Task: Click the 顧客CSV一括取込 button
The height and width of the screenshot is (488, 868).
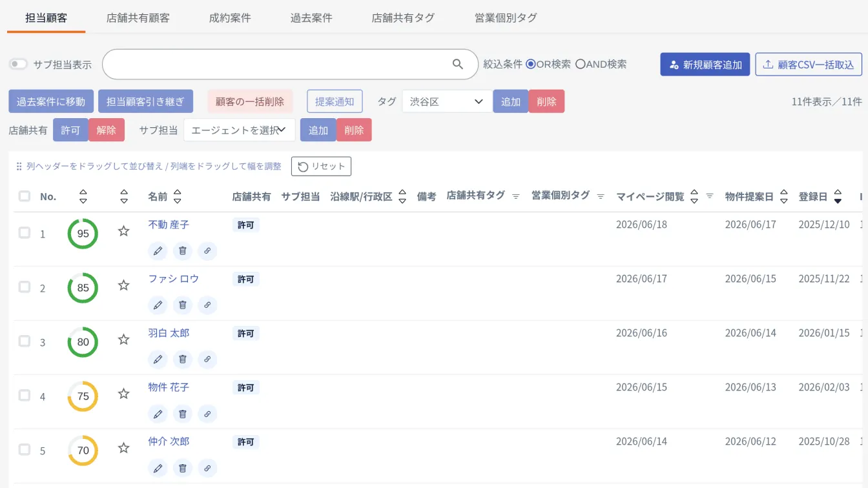Action: click(x=809, y=65)
